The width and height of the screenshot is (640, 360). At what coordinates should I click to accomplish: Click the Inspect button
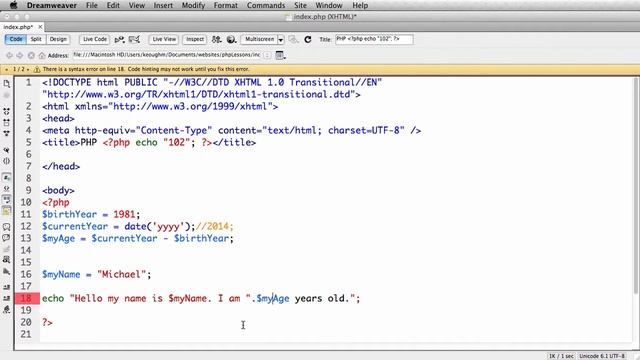[195, 39]
